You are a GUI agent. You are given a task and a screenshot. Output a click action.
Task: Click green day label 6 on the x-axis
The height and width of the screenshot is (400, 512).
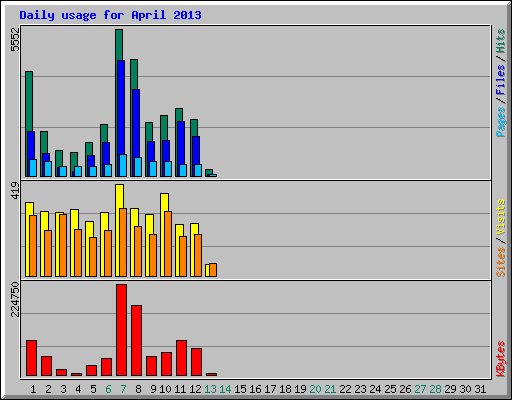pyautogui.click(x=108, y=389)
